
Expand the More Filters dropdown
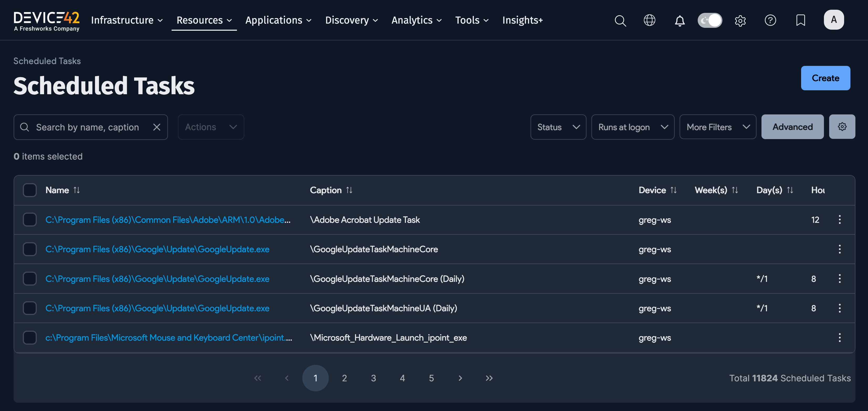pyautogui.click(x=718, y=127)
